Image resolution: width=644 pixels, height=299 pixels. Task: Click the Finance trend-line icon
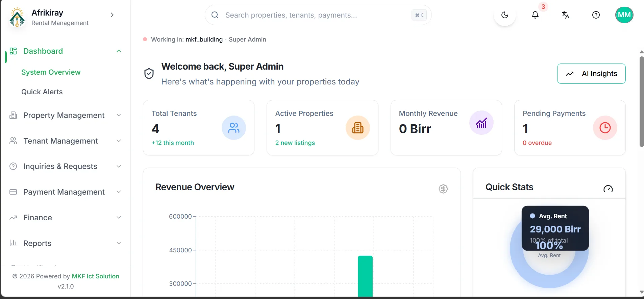pos(13,218)
